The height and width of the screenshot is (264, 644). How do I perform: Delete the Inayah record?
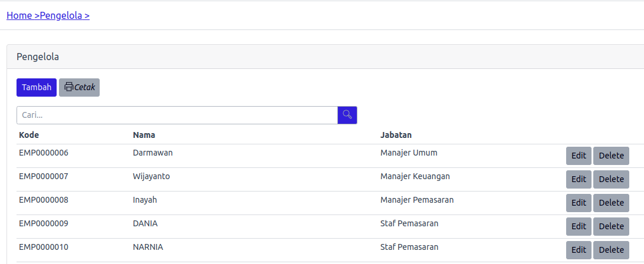tap(611, 203)
